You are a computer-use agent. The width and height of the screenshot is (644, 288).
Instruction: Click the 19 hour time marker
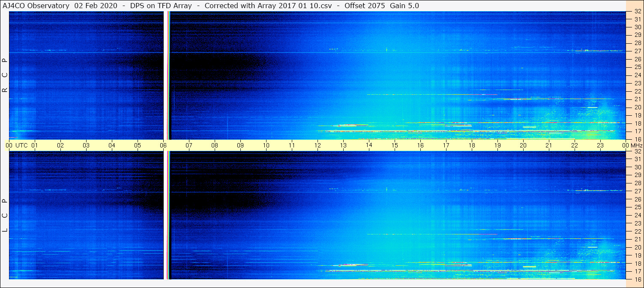point(497,145)
